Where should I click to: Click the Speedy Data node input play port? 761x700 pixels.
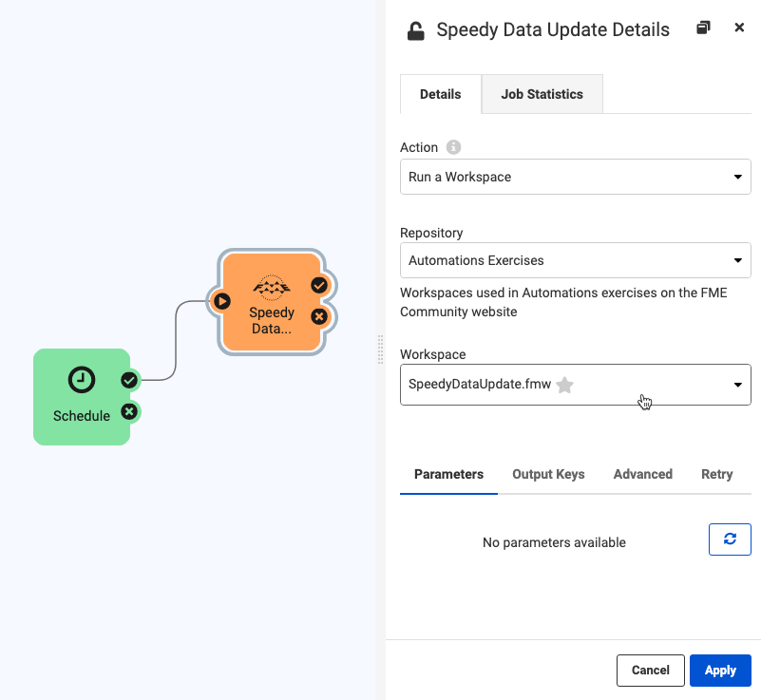pyautogui.click(x=221, y=301)
